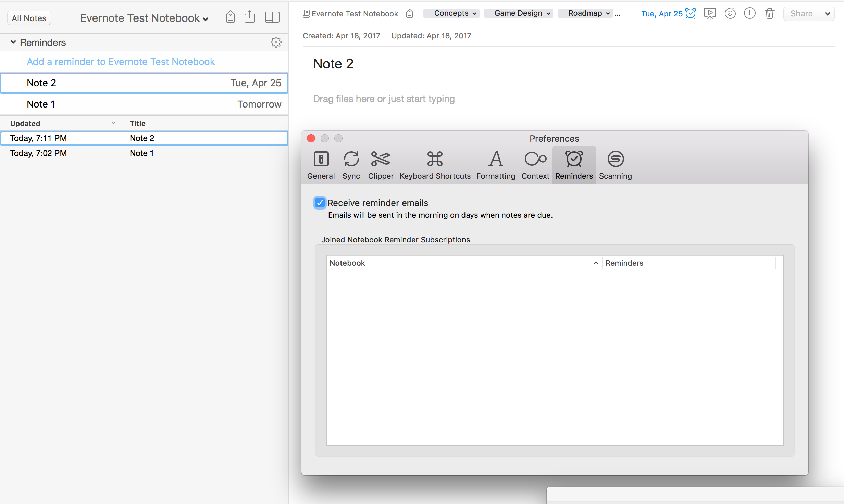The height and width of the screenshot is (504, 844).
Task: Open the Clipper preferences tab
Action: click(381, 165)
